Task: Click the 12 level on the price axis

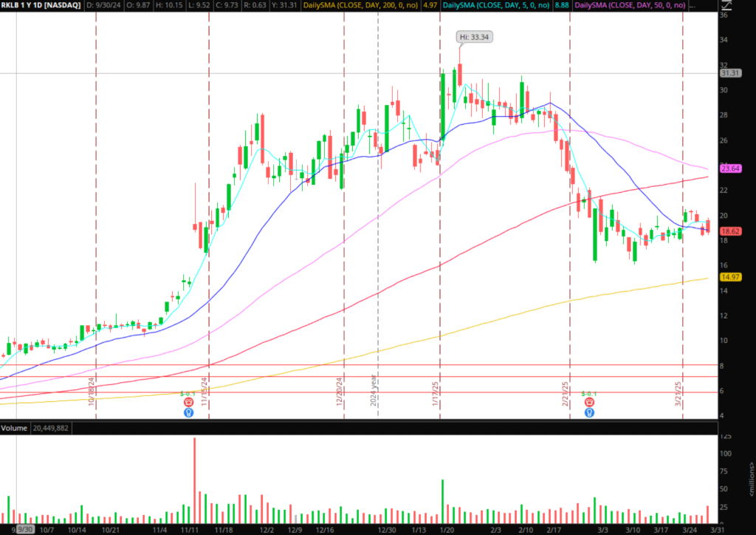Action: click(x=724, y=316)
